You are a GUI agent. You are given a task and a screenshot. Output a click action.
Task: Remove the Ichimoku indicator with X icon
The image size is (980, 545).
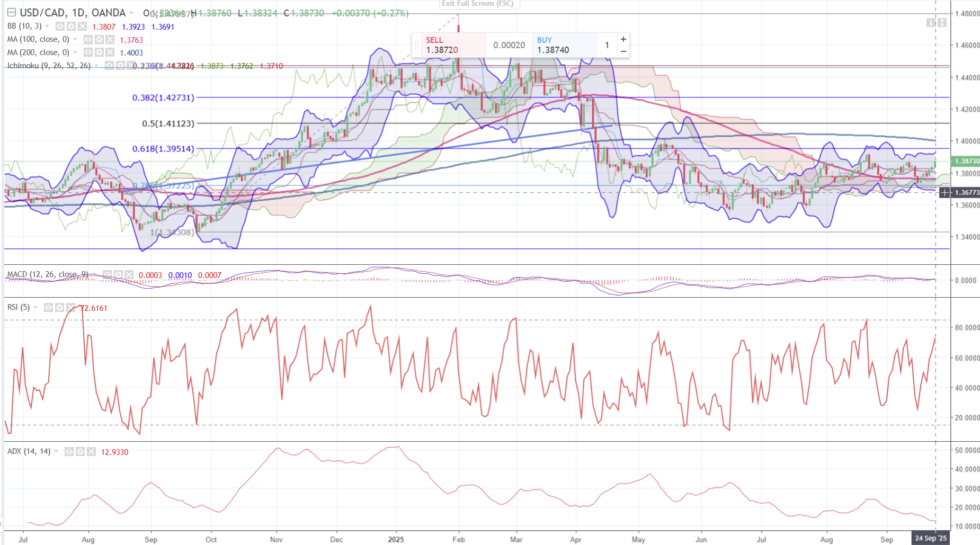point(130,66)
